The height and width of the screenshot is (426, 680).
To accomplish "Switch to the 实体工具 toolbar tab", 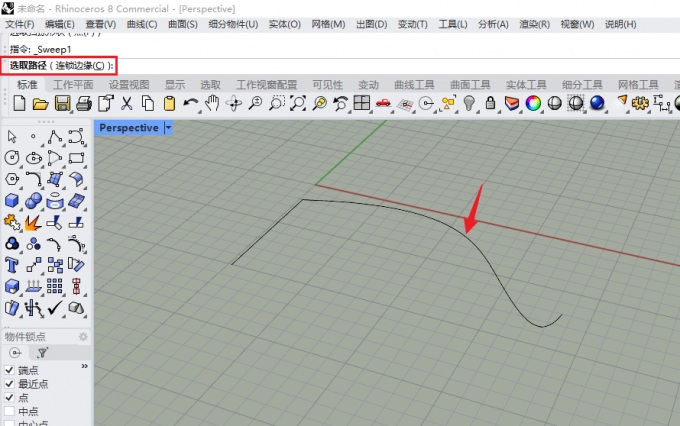I will 526,85.
